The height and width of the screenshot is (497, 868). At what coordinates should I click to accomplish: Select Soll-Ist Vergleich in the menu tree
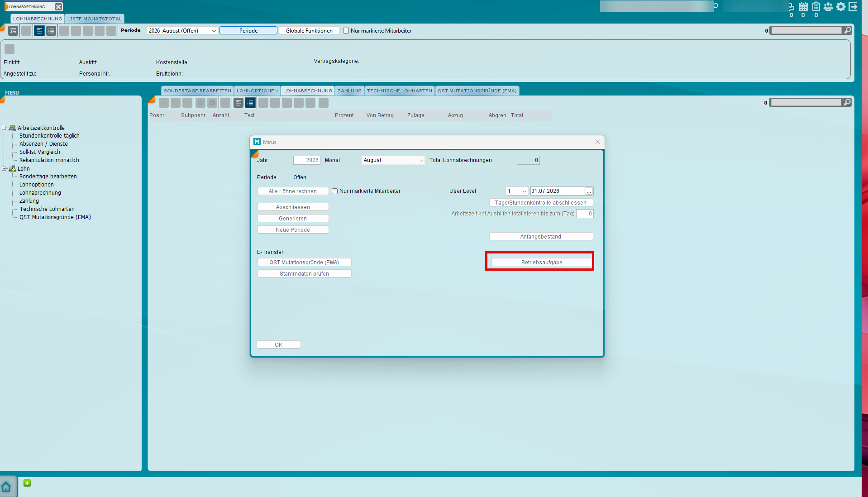[40, 152]
